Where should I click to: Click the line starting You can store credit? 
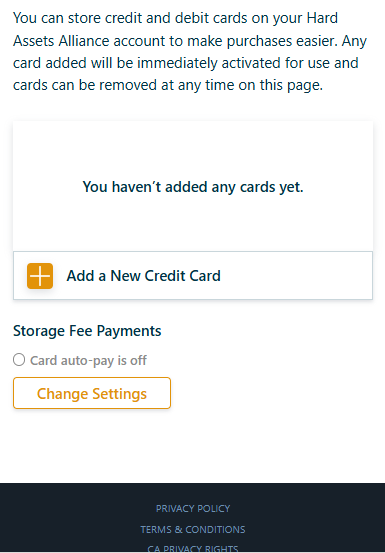175,18
